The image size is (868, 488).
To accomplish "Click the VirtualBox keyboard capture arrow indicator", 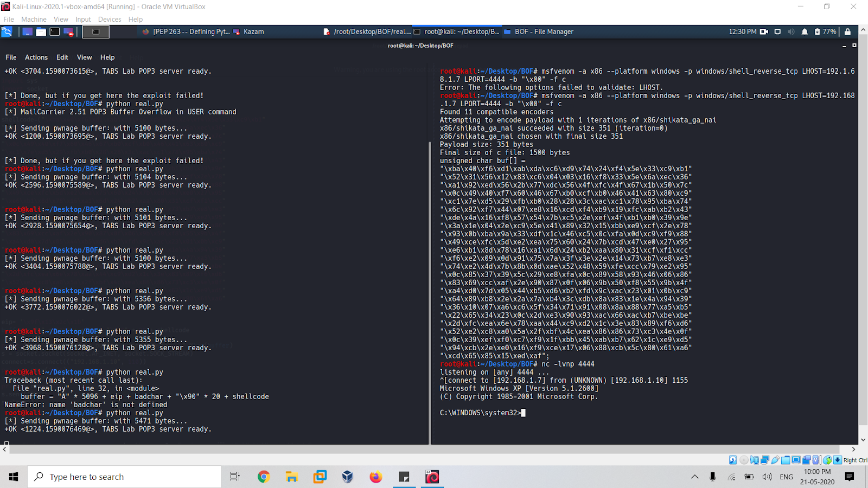I will (838, 460).
